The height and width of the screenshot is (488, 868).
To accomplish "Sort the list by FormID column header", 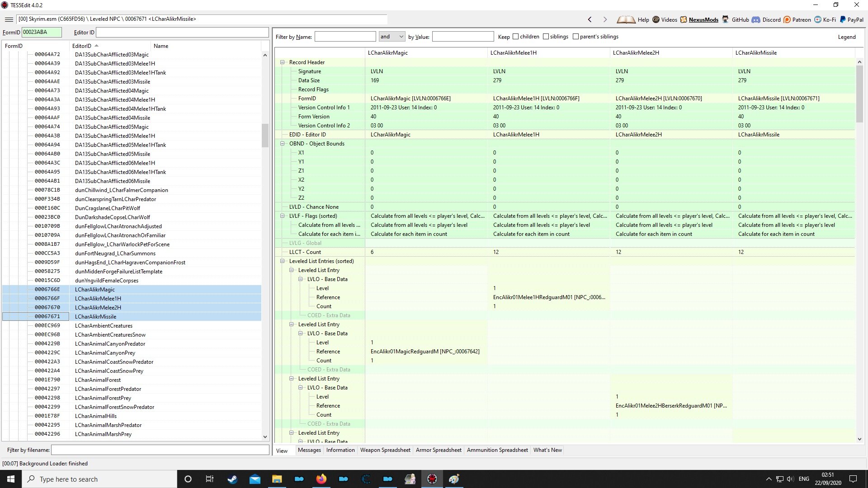I will (36, 46).
